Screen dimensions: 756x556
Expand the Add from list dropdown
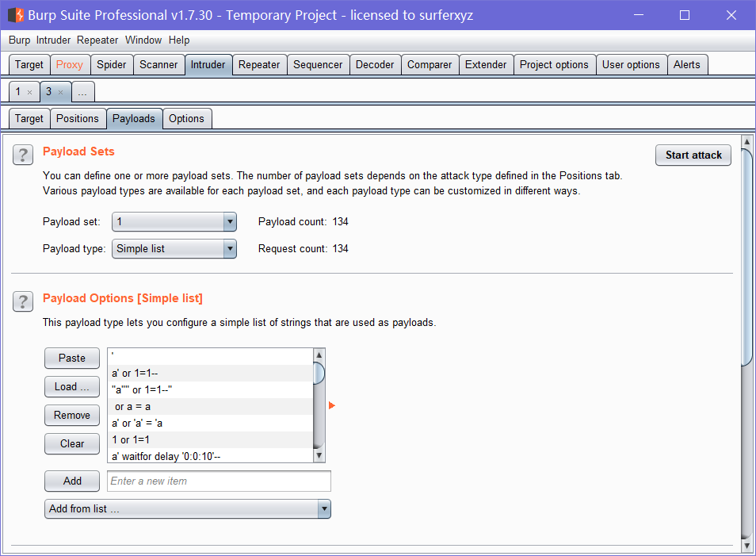(x=188, y=508)
